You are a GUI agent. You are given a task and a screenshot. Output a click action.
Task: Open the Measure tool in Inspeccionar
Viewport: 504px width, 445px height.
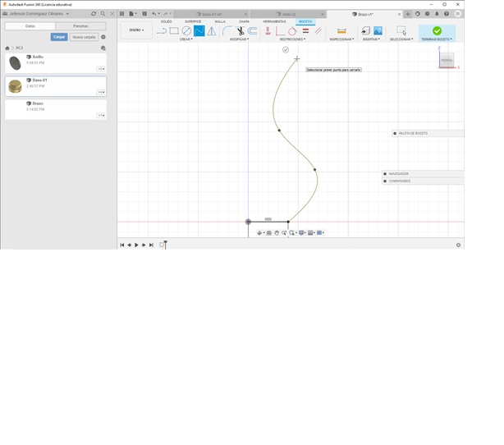point(341,31)
